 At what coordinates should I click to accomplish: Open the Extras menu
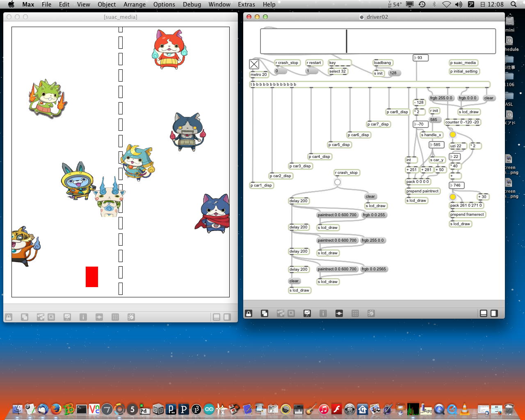point(247,4)
